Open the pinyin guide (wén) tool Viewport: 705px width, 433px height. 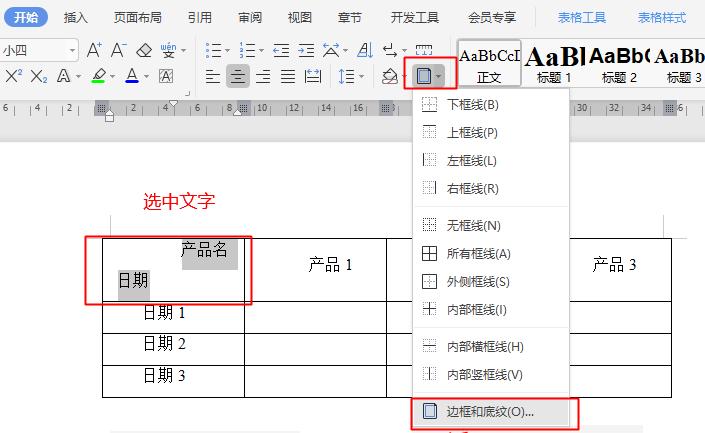pyautogui.click(x=169, y=50)
